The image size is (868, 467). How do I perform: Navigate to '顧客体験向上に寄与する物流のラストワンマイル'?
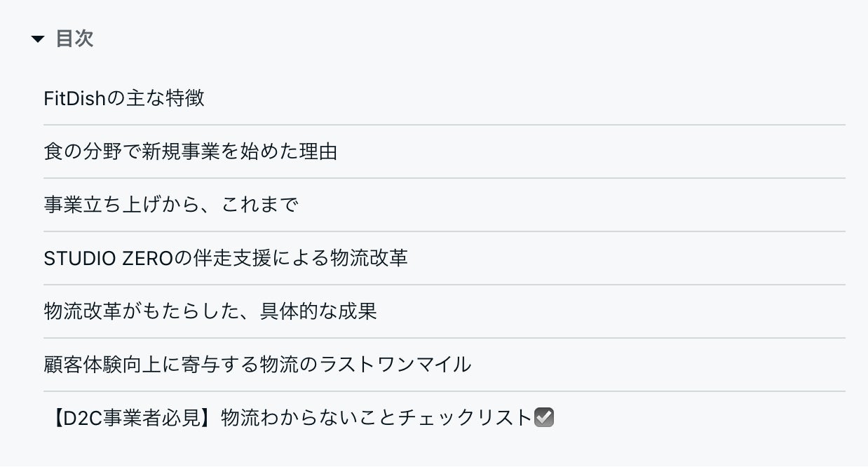point(257,365)
